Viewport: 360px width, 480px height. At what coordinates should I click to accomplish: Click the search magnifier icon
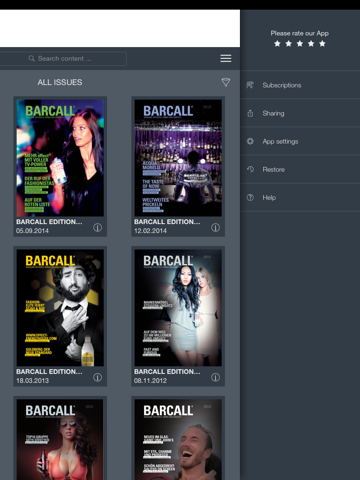(x=32, y=59)
